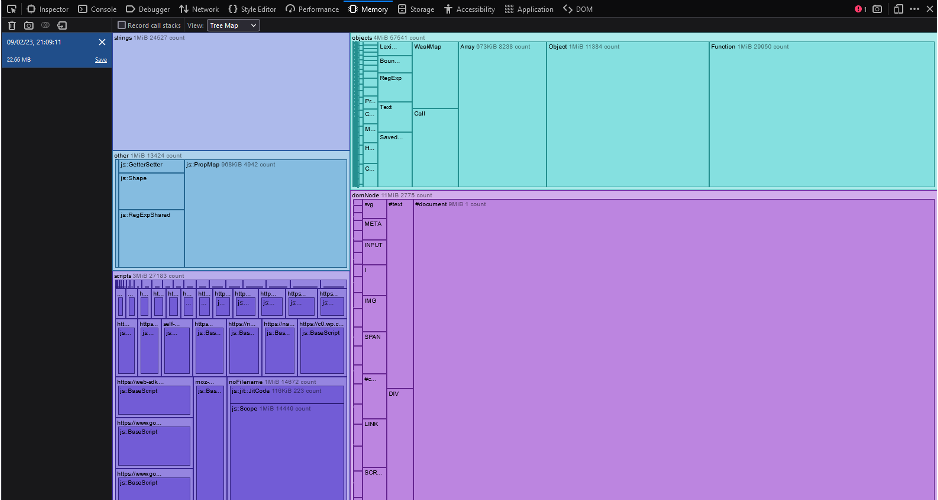Open the Tree Map view dropdown
The image size is (938, 500).
click(x=233, y=25)
